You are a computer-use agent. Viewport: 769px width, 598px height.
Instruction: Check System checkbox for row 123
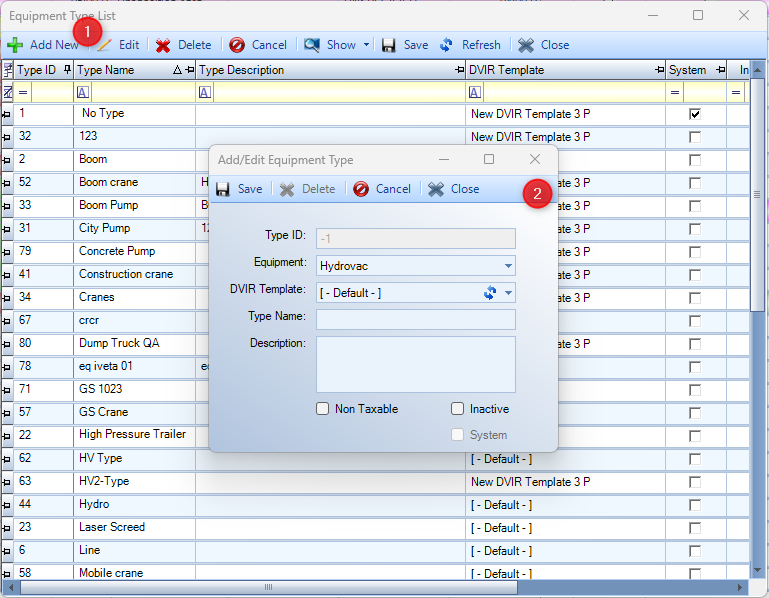(x=694, y=137)
